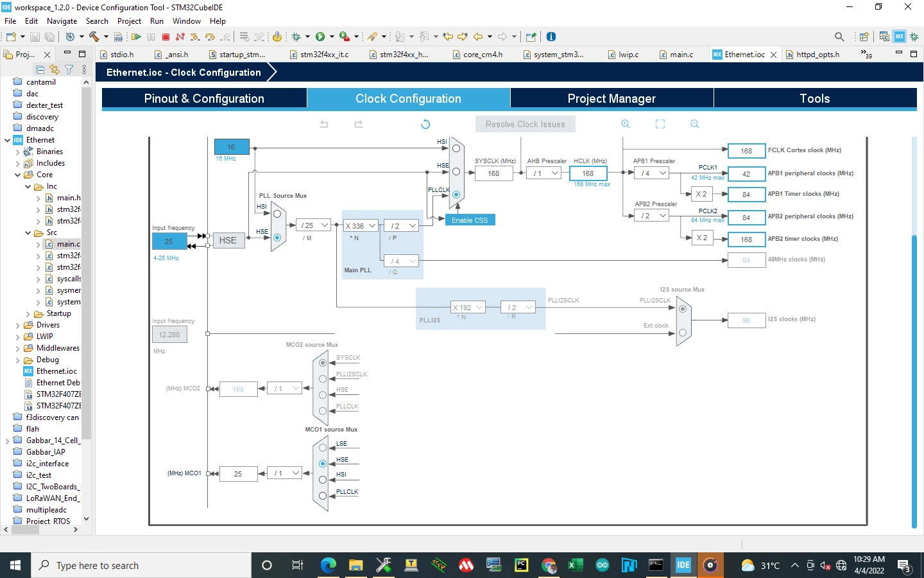This screenshot has width=924, height=578.
Task: Click the red Terminate stop icon
Action: point(166,37)
